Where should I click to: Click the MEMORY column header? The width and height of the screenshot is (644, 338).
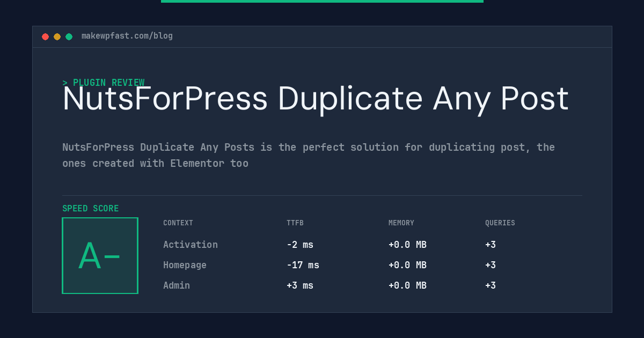[401, 223]
